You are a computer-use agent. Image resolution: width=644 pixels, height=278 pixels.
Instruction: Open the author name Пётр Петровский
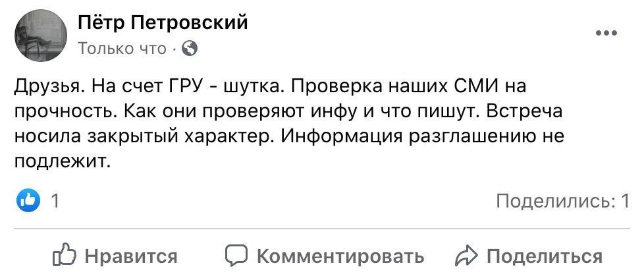click(x=163, y=23)
